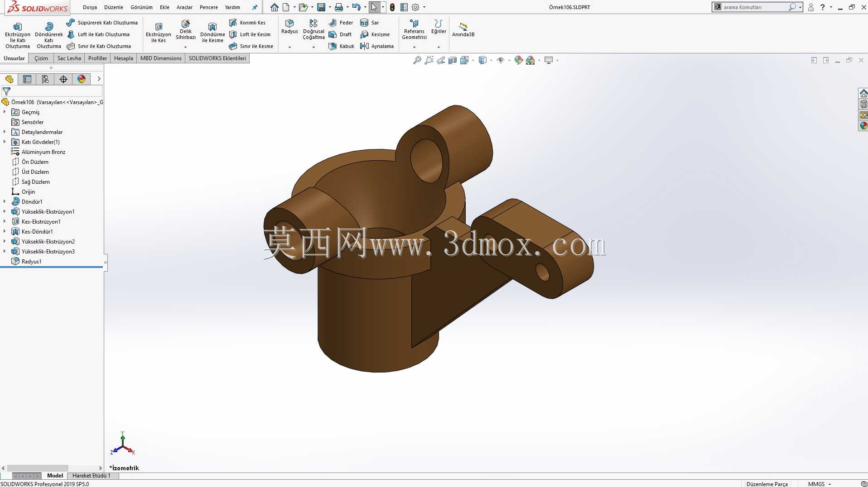This screenshot has width=868, height=487.
Task: Open DimXpertManager panel tab
Action: coord(63,79)
